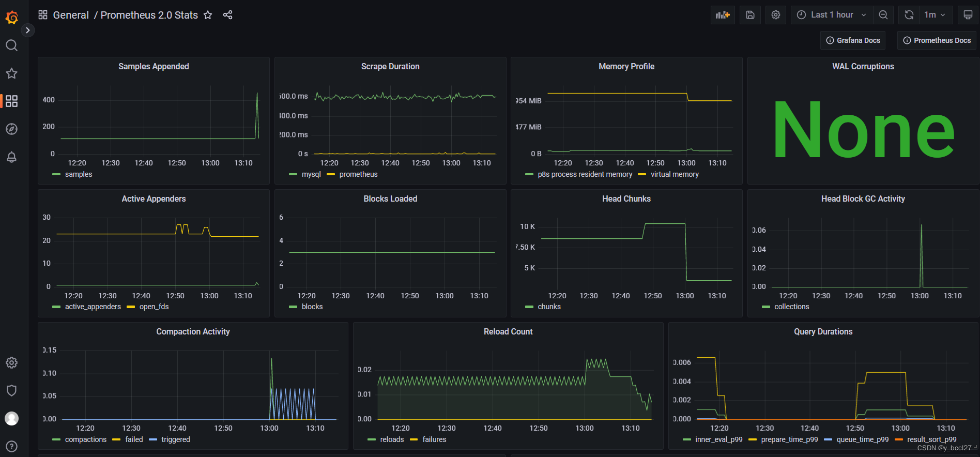The height and width of the screenshot is (457, 980).
Task: Click the Head Block GC spike
Action: [921, 255]
